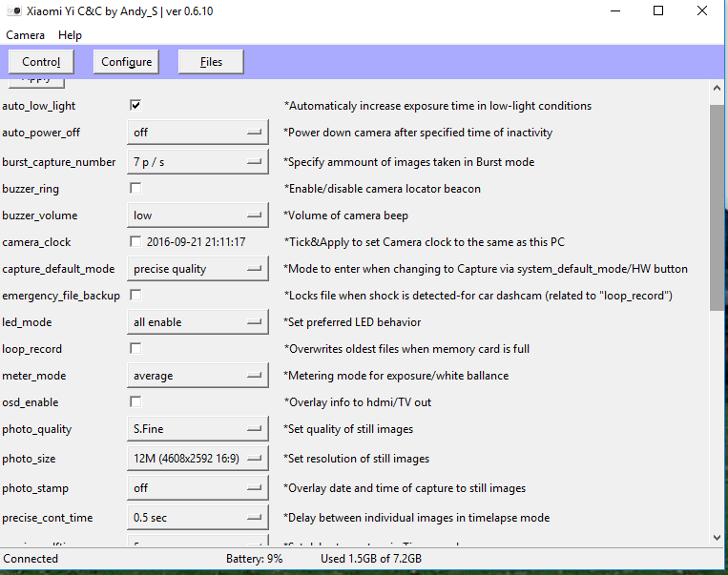Click the Battery: 9% status
Screen dimensions: 728x575
tap(255, 558)
